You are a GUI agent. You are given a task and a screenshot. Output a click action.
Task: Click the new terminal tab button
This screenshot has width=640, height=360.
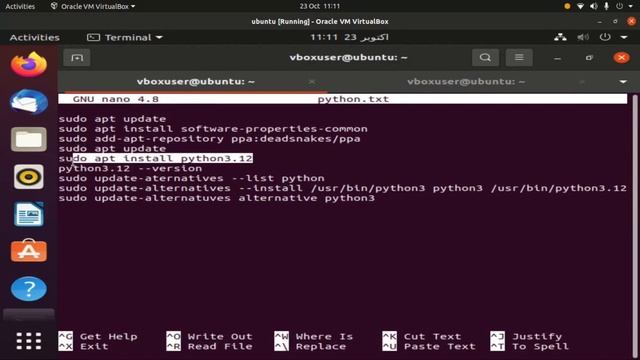[77, 58]
